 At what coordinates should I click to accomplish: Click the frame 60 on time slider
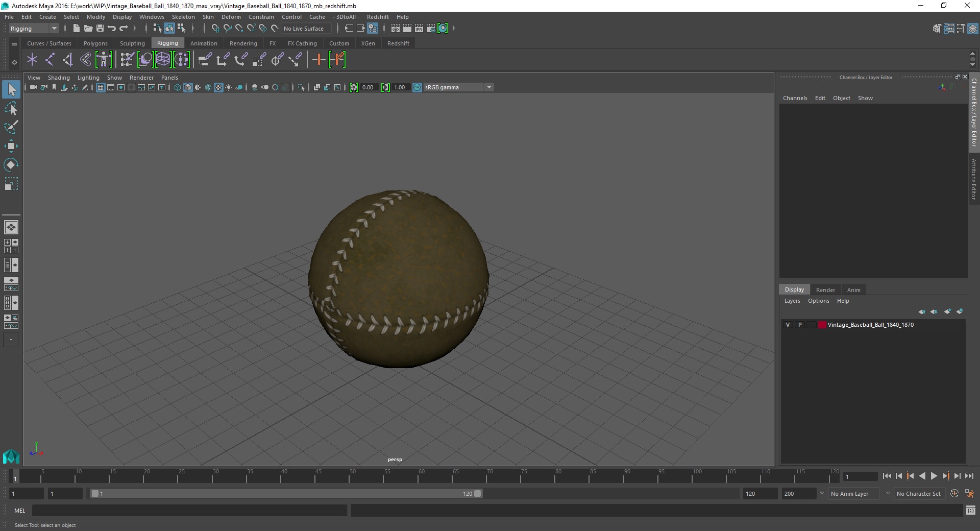(x=421, y=476)
